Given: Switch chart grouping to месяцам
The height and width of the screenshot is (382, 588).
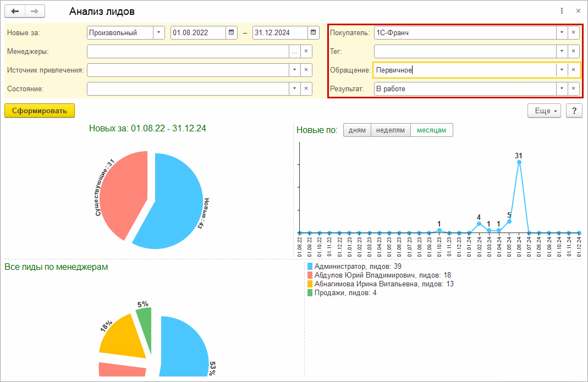Looking at the screenshot, I should 431,130.
